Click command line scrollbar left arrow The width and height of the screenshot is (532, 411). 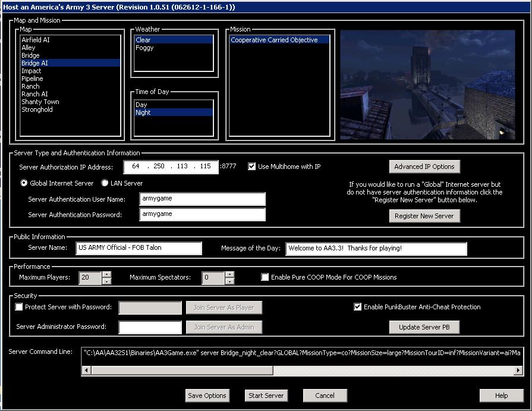click(87, 370)
